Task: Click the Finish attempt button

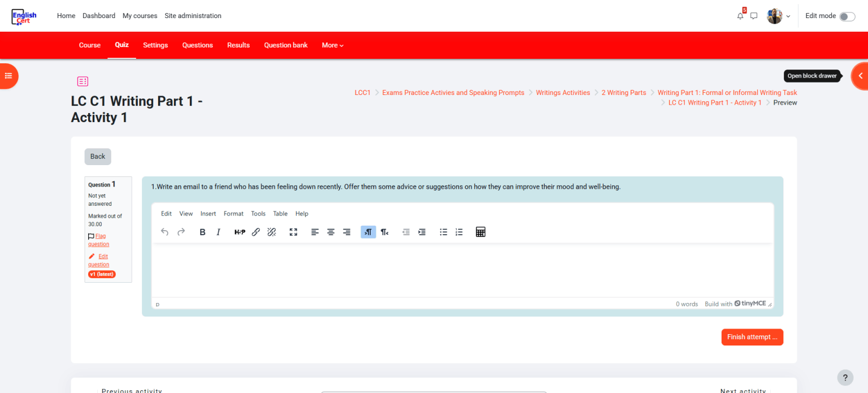Action: pos(752,337)
